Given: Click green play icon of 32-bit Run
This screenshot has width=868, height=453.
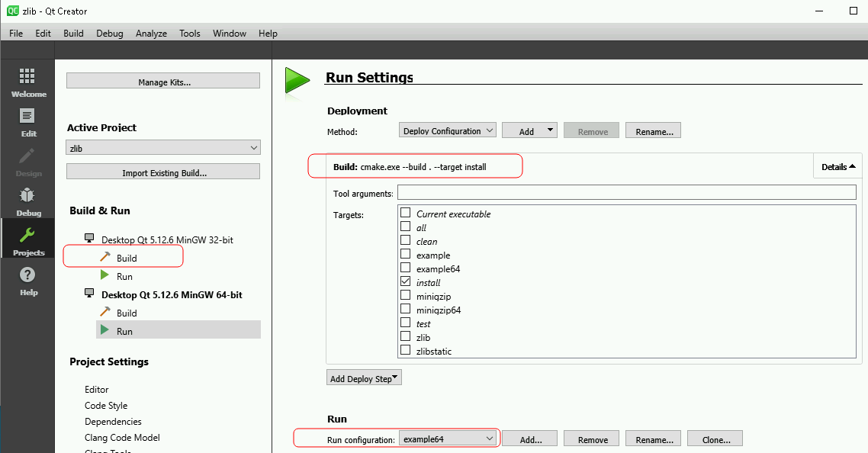Looking at the screenshot, I should tap(104, 275).
